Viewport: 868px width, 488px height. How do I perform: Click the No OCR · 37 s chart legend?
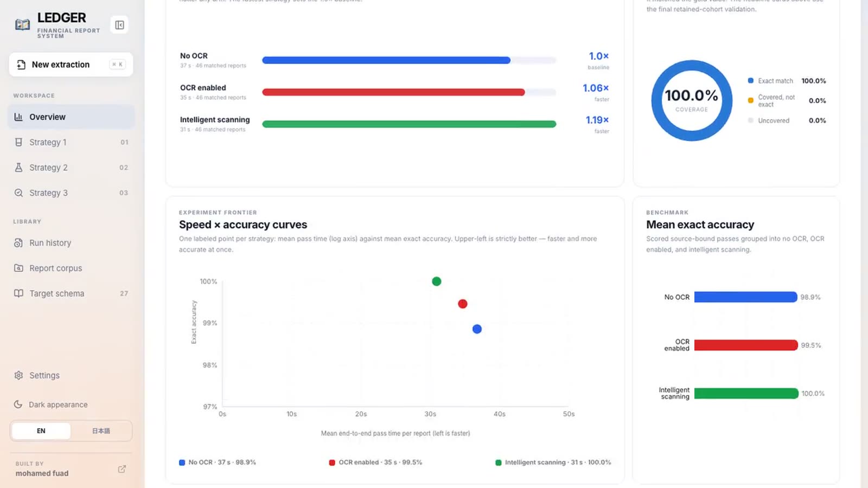point(218,463)
